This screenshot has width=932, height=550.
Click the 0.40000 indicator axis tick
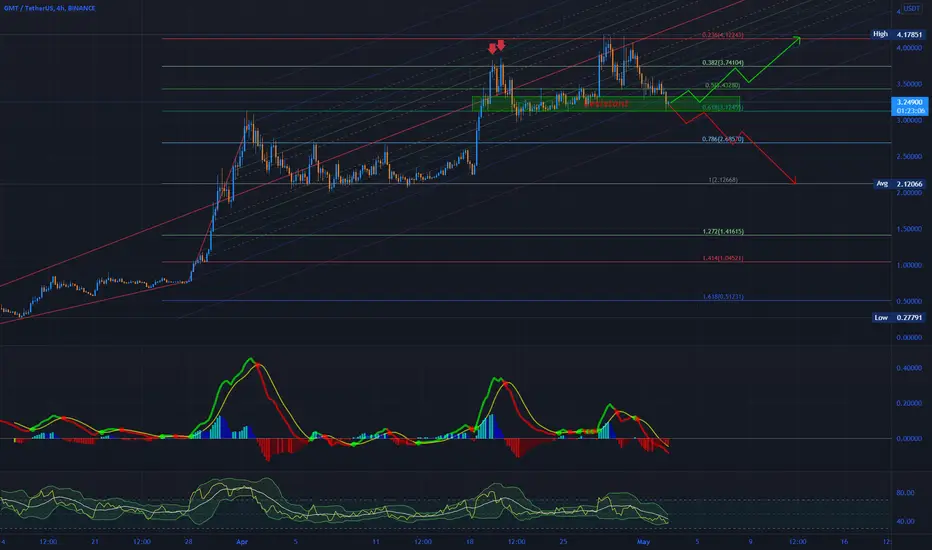(x=909, y=368)
